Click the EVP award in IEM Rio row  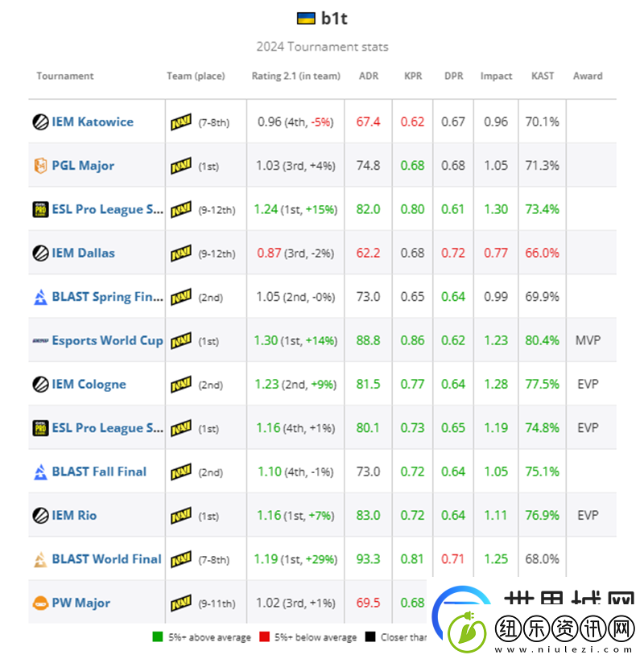pos(588,515)
